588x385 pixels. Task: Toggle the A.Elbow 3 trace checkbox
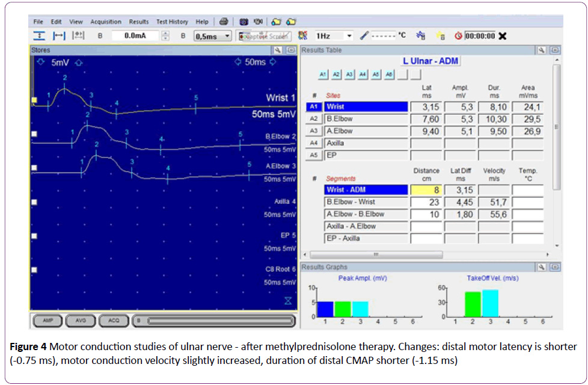coord(34,168)
